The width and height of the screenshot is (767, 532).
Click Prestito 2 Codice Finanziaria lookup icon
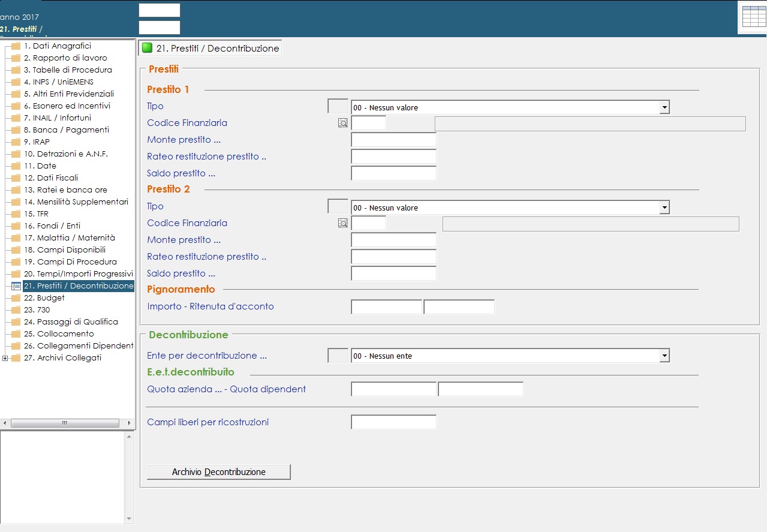click(x=342, y=223)
